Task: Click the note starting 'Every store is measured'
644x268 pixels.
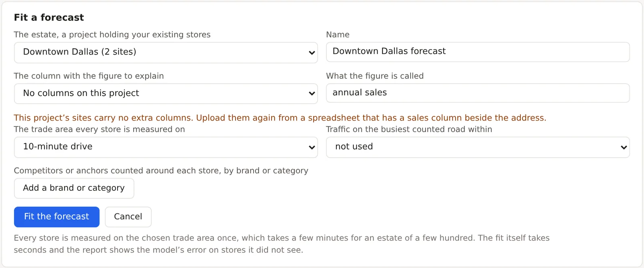Action: pos(282,244)
